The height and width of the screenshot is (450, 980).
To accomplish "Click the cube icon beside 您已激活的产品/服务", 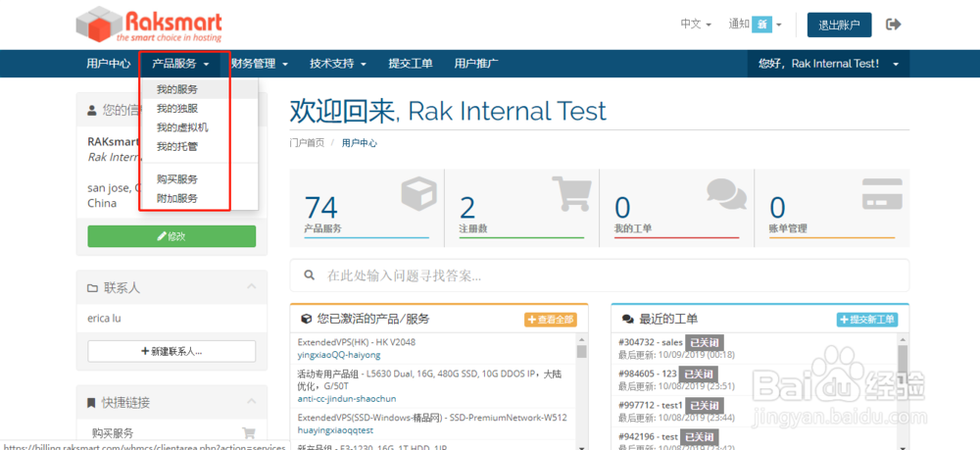I will 306,319.
